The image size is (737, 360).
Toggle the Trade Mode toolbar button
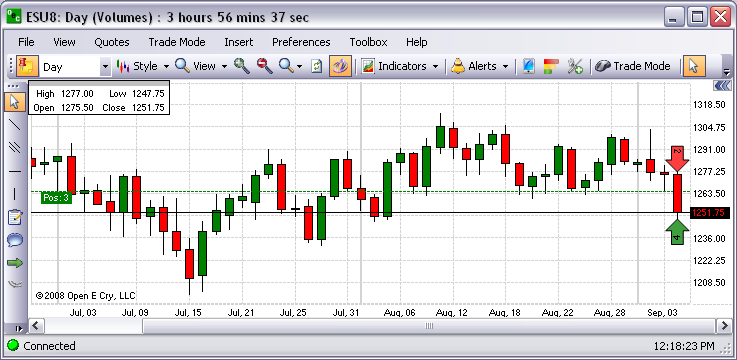pos(632,66)
